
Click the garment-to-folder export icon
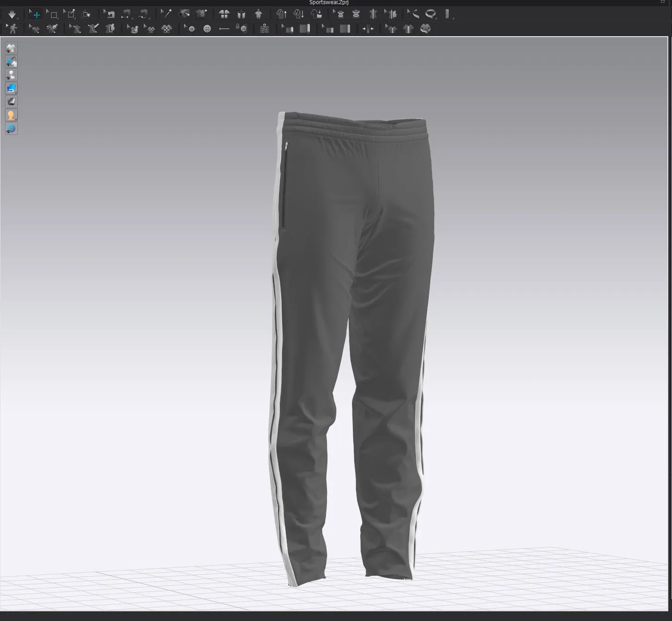pyautogui.click(x=316, y=14)
